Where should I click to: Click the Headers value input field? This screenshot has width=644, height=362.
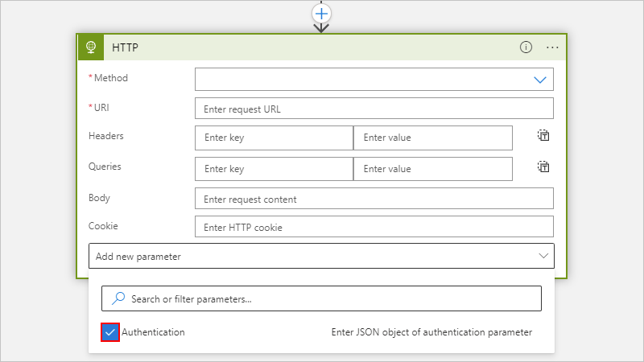432,138
